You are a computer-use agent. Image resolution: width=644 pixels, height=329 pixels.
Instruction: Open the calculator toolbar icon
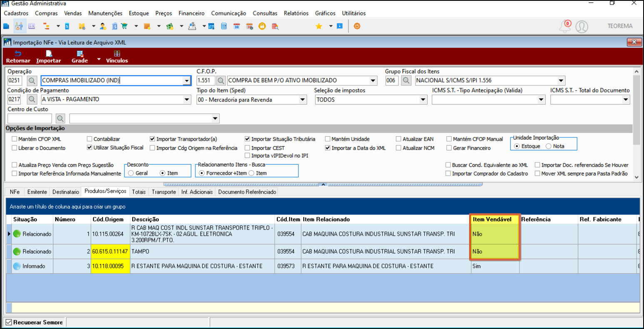coord(224,26)
